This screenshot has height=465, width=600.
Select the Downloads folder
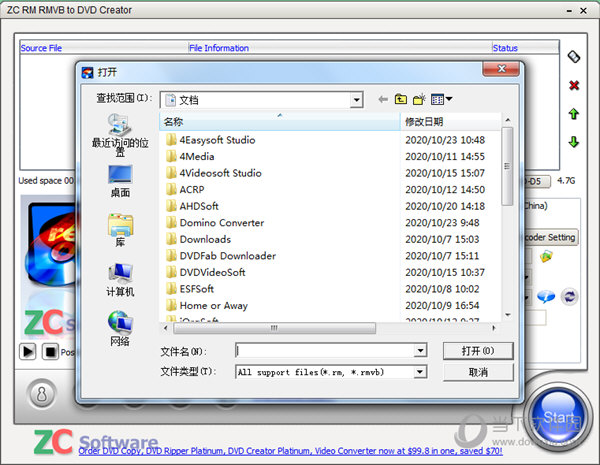199,239
